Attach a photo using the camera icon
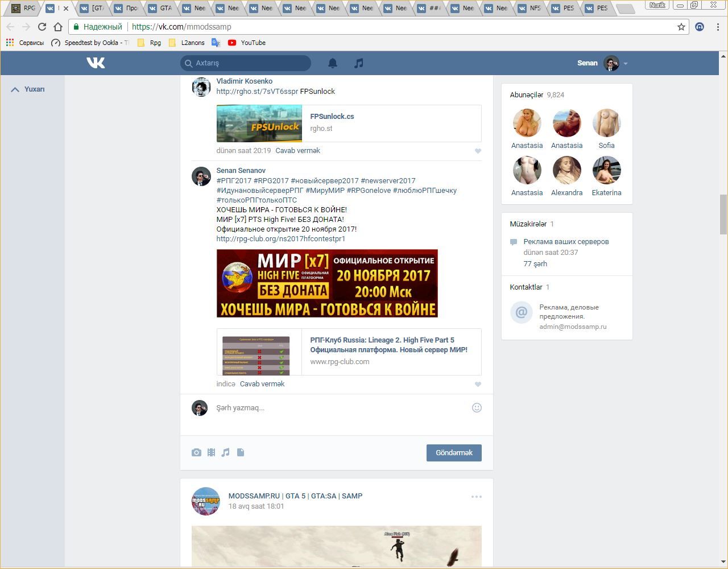728x569 pixels. point(196,452)
